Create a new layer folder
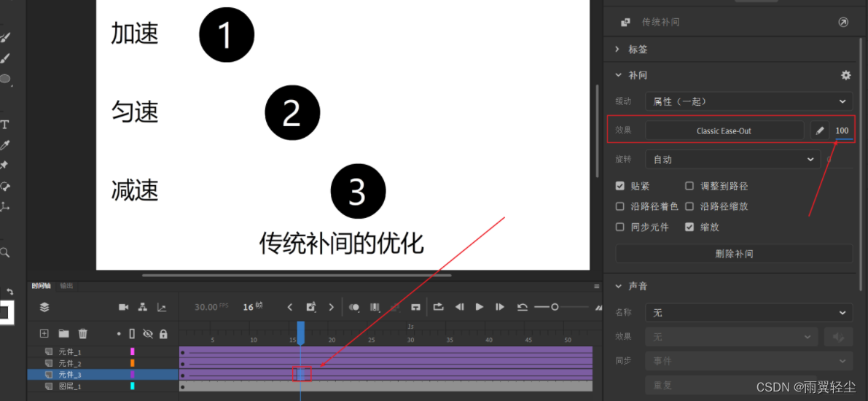This screenshot has height=401, width=868. pos(63,333)
